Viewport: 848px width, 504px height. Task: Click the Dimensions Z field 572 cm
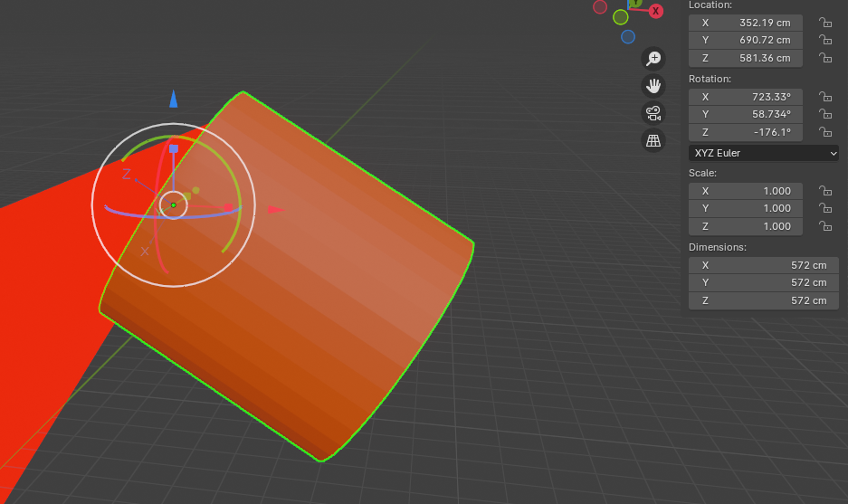(x=764, y=300)
